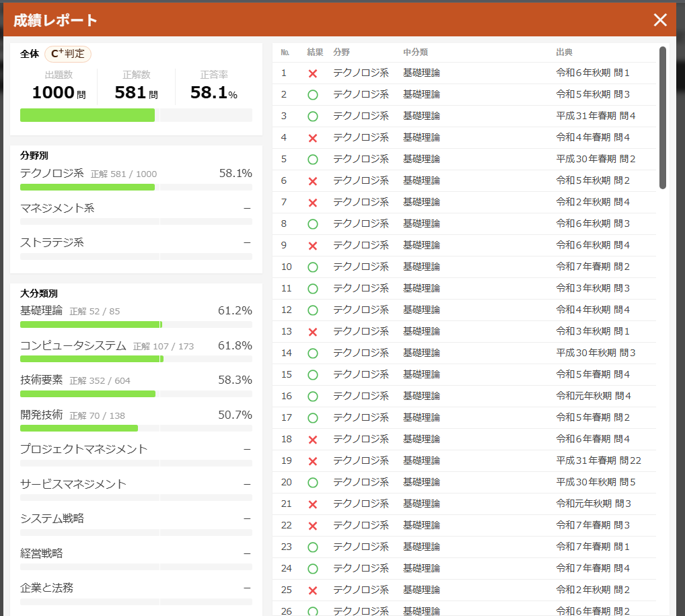The image size is (685, 616).
Task: Click the incorrect mark for question 13
Action: pyautogui.click(x=313, y=332)
